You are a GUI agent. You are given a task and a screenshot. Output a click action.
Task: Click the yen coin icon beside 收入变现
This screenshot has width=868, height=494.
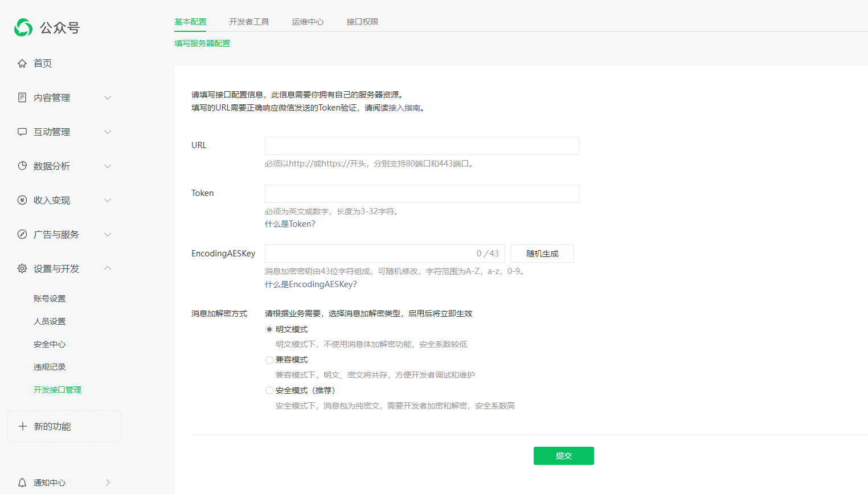(x=22, y=200)
